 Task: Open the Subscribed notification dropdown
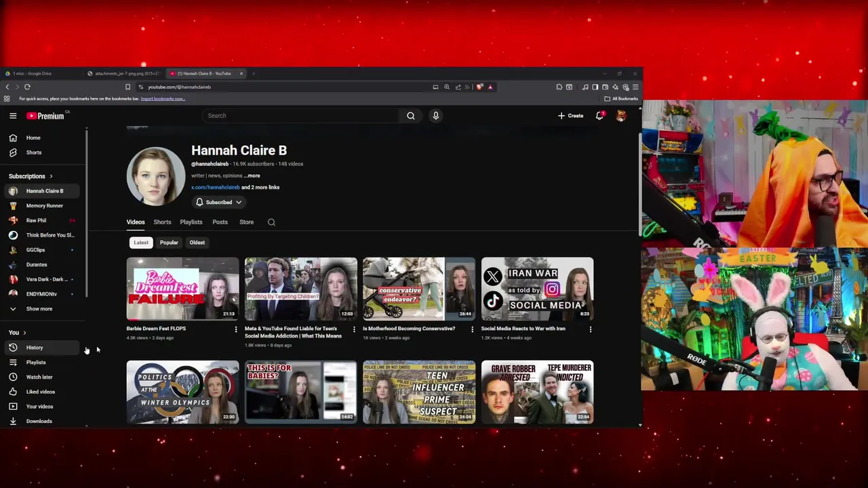218,202
